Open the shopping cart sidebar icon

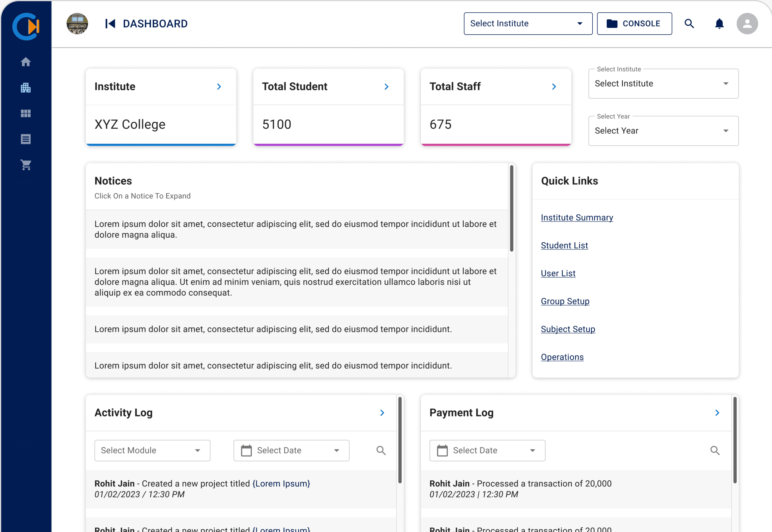(26, 165)
